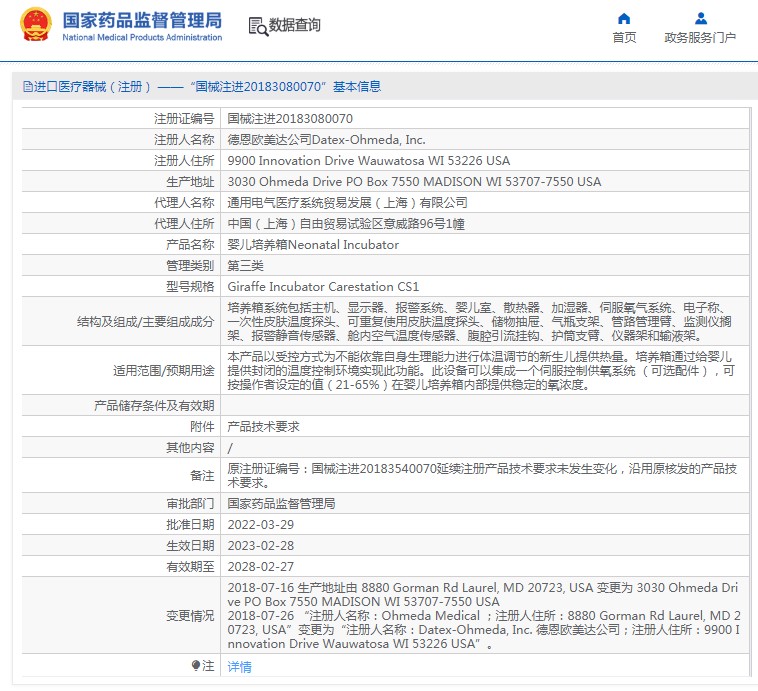The width and height of the screenshot is (758, 691).
Task: Click the 代理人住所 row label
Action: tap(184, 224)
